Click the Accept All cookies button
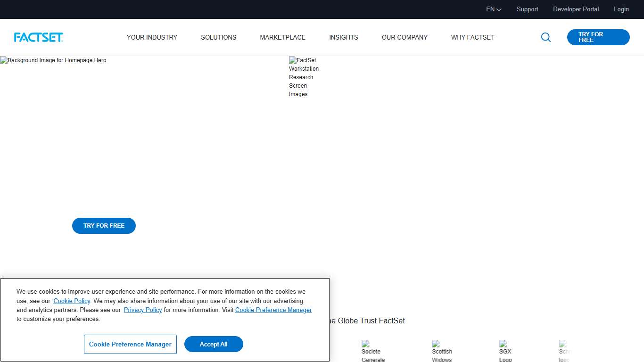Viewport: 644px width, 362px height. pos(214,344)
